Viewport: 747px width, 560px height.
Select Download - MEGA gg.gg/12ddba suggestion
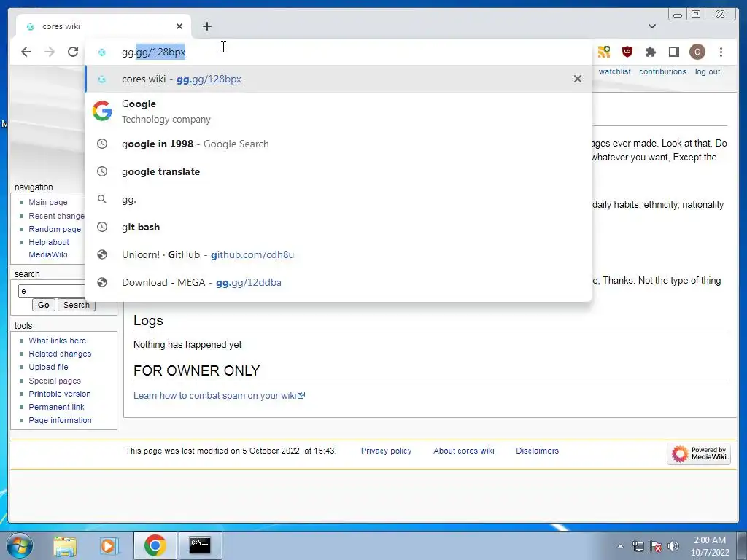[x=338, y=282]
